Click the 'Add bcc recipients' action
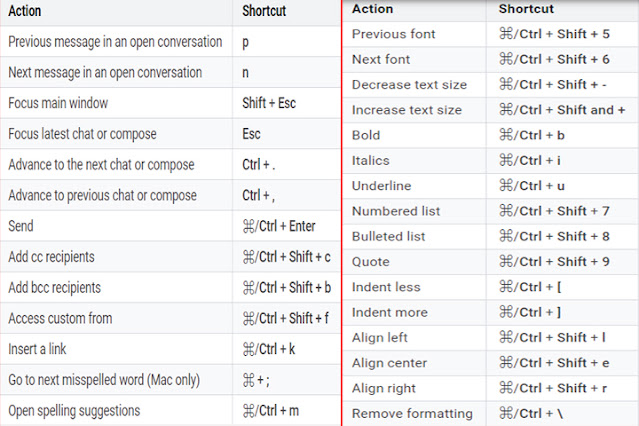 54,287
